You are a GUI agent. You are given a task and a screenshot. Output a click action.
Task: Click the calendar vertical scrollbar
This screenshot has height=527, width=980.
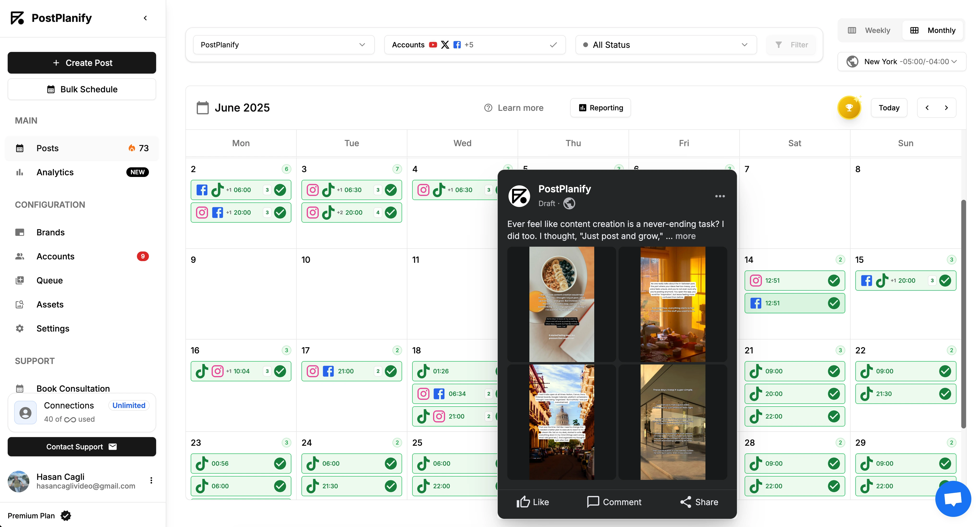pyautogui.click(x=963, y=314)
